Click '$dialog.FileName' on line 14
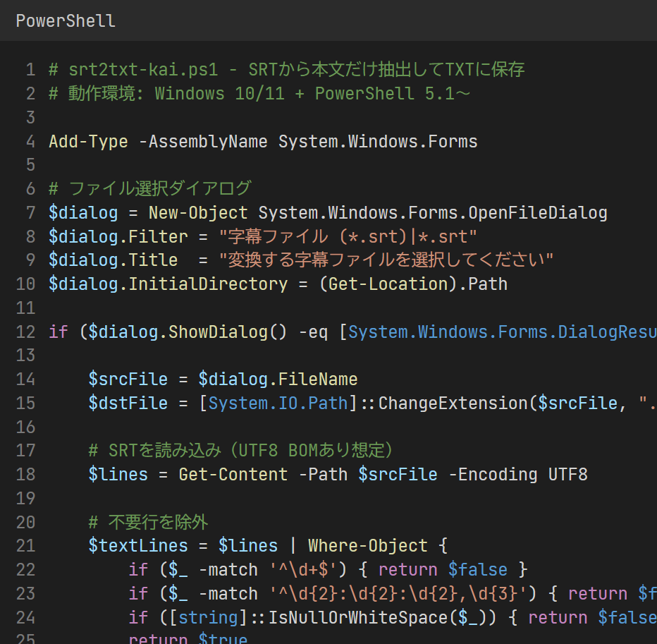The height and width of the screenshot is (644, 657). 278,379
